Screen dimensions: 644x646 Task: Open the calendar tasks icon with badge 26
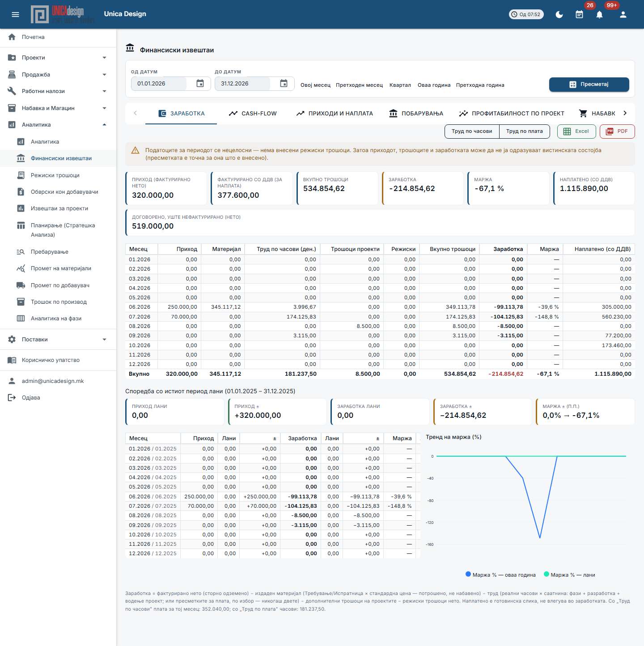tap(579, 14)
